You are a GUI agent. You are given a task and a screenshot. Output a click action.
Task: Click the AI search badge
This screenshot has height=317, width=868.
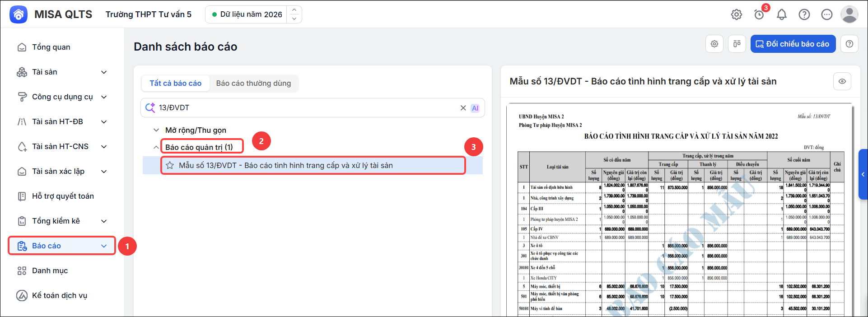475,108
